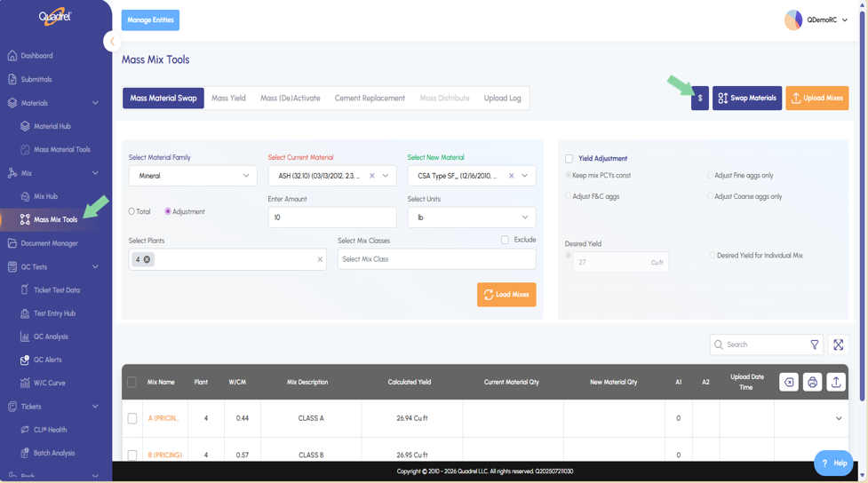Clear the selected new material CSA

click(512, 176)
